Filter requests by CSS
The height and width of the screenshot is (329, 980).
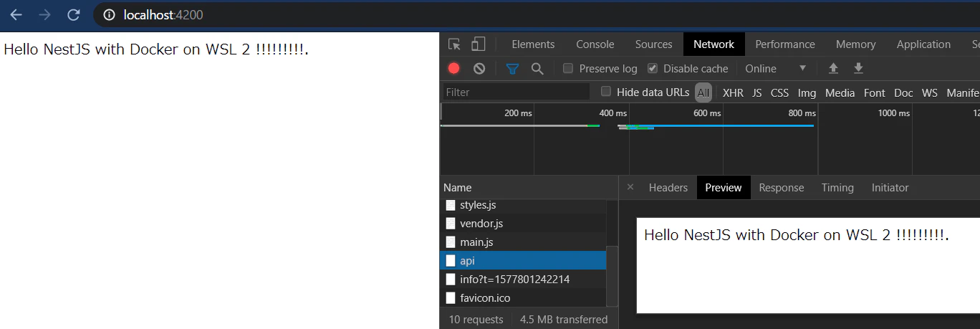[779, 92]
